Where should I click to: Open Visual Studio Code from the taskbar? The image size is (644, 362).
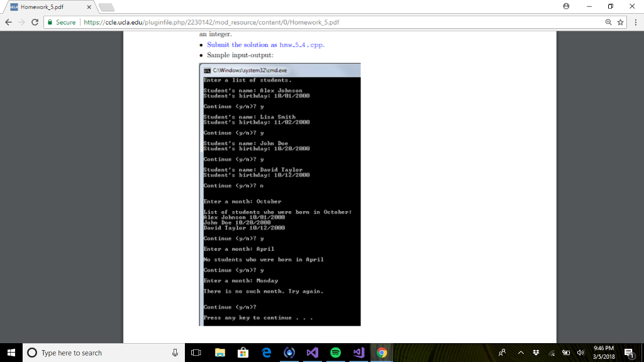pyautogui.click(x=358, y=353)
